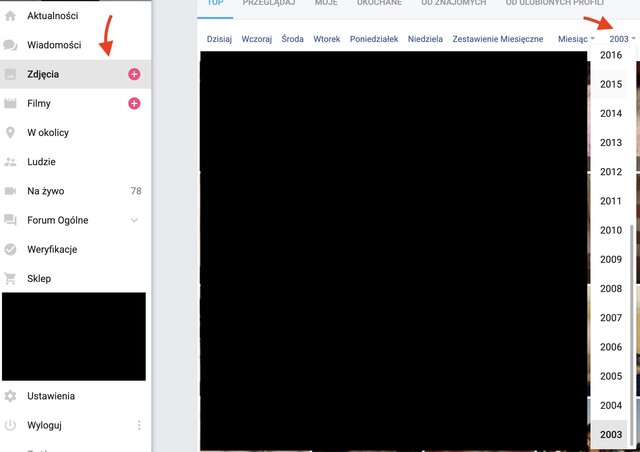Open Forum Ogólne

pyautogui.click(x=58, y=220)
